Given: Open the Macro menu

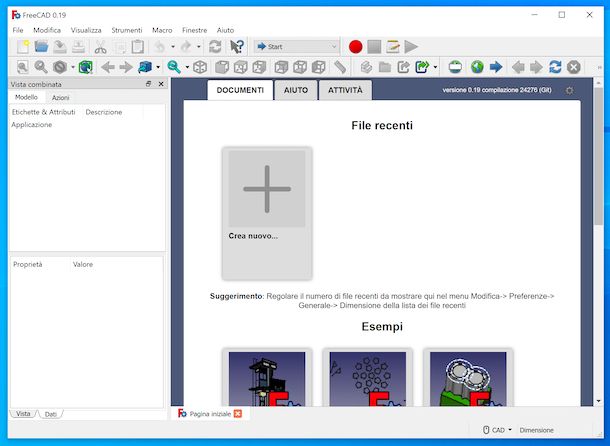Looking at the screenshot, I should pos(162,30).
